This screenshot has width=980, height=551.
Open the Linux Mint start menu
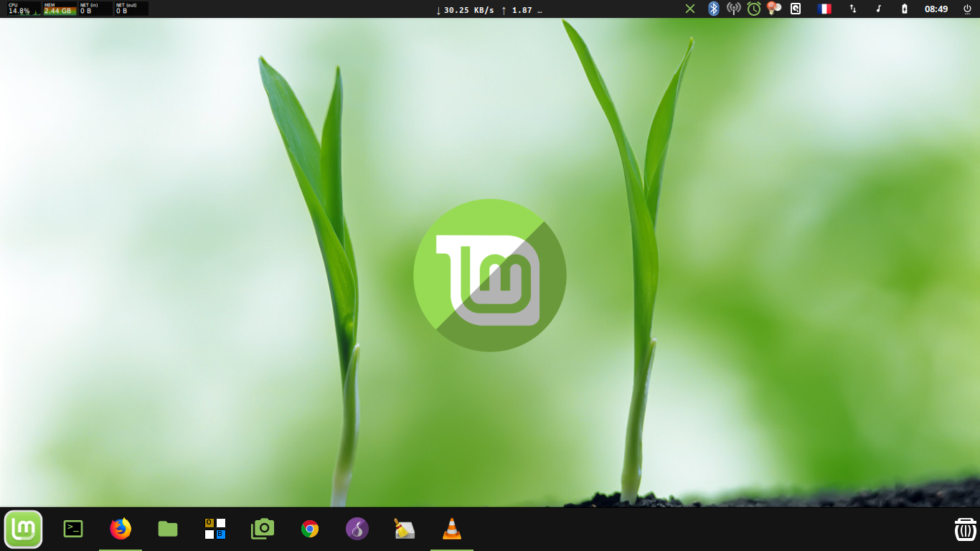[x=24, y=529]
